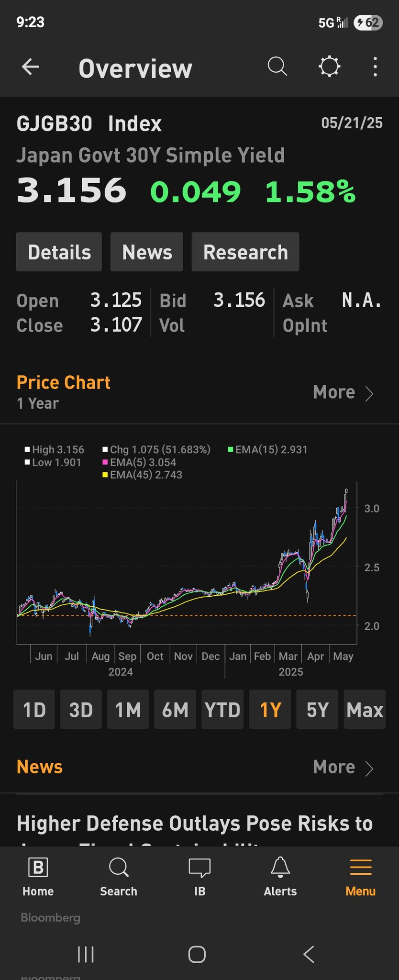Tap the Android recent apps button
This screenshot has height=980, width=399.
coord(86,954)
